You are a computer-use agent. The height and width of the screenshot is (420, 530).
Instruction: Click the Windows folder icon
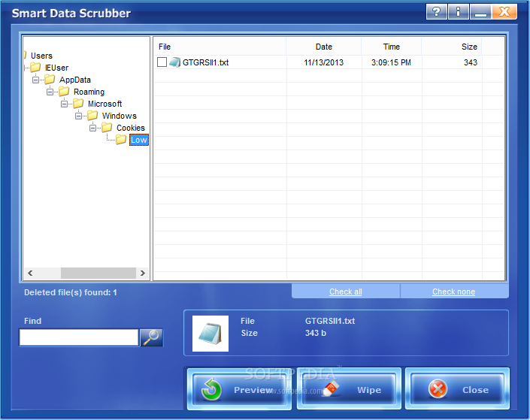92,116
